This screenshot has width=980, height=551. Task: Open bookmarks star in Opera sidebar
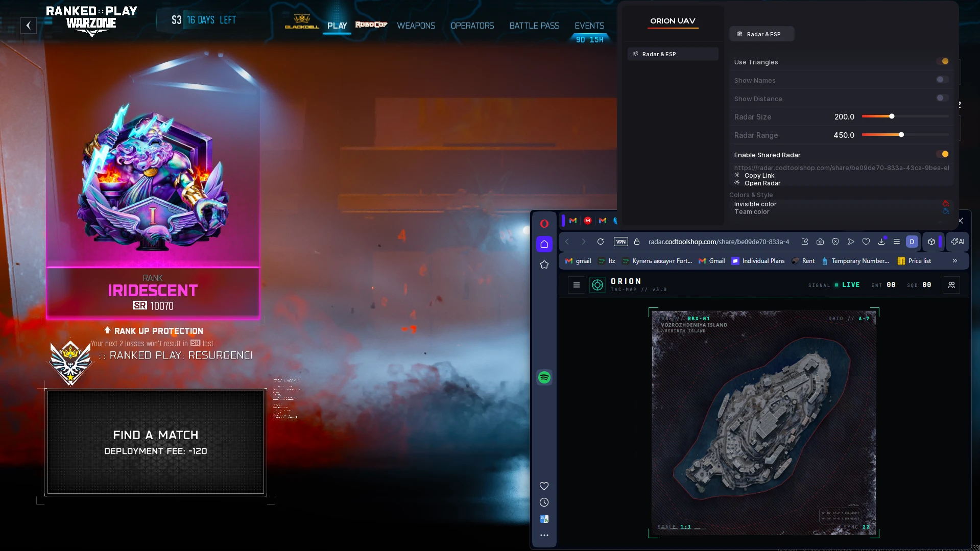(544, 265)
